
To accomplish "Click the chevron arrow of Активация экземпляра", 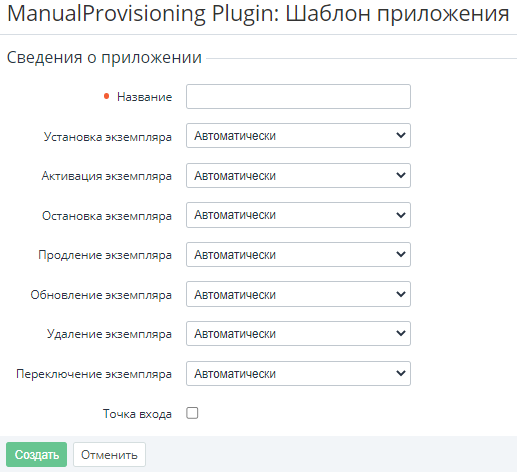I will pos(401,175).
